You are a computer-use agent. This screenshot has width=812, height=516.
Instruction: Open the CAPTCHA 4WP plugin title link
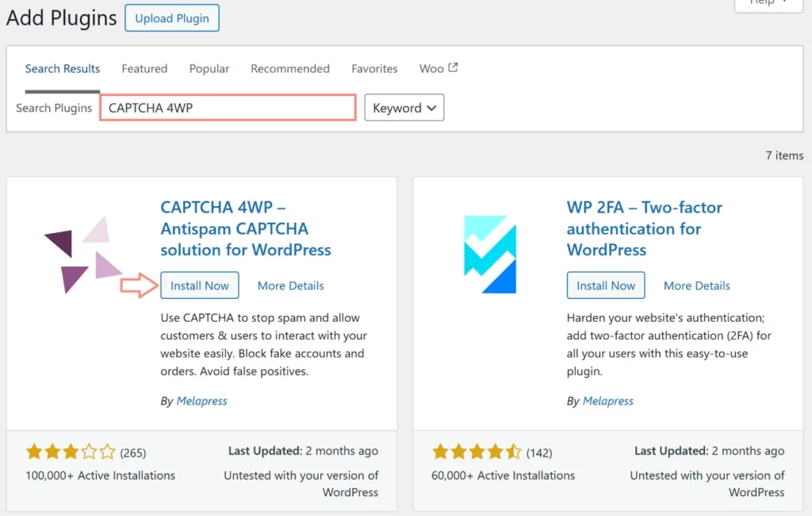246,228
